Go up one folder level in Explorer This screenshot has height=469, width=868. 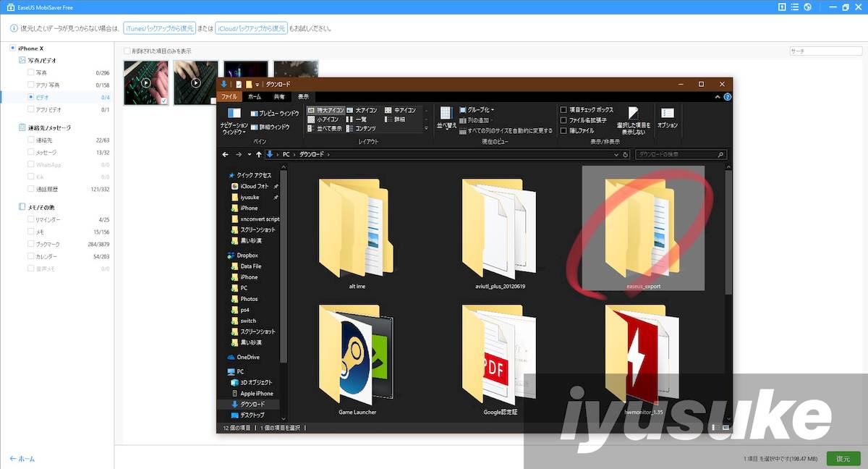[x=259, y=155]
